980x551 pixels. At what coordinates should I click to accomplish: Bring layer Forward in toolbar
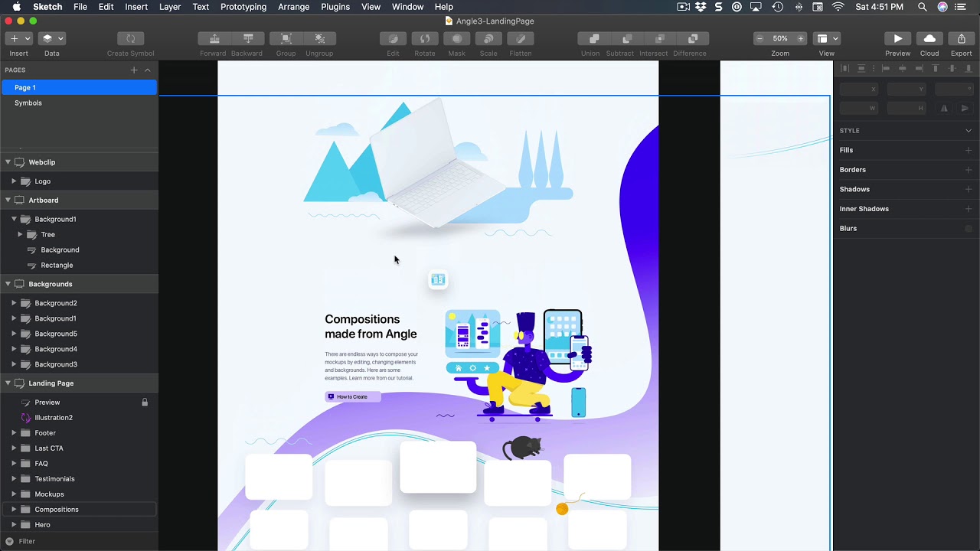[x=214, y=38]
